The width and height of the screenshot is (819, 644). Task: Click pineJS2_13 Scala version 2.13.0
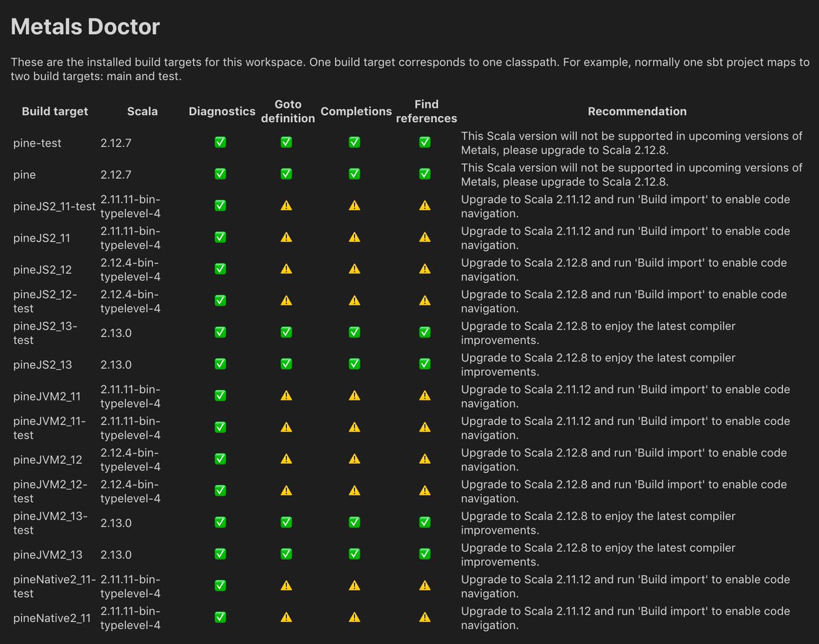116,365
